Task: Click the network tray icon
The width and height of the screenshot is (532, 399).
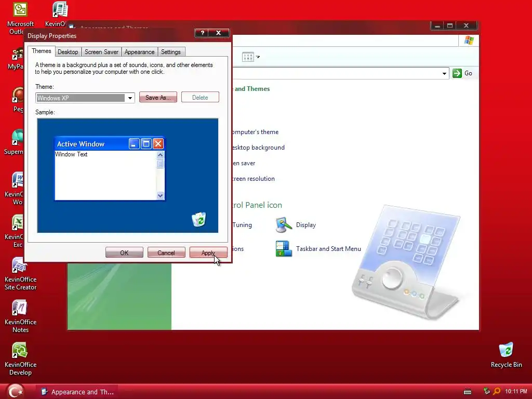Action: [486, 391]
